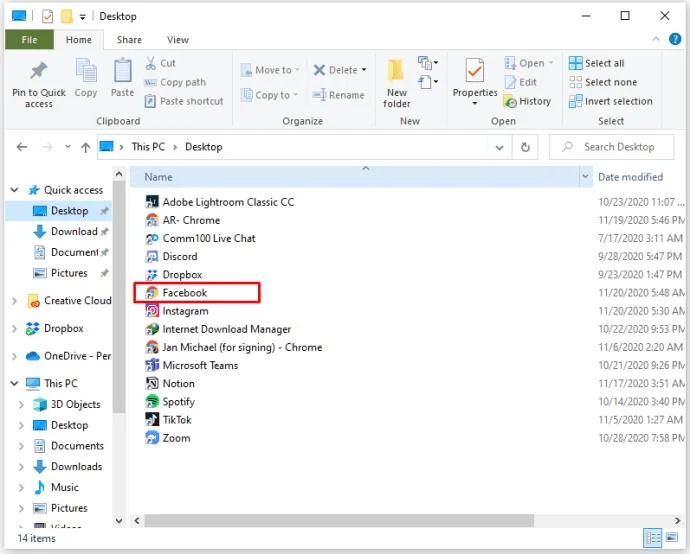Click This PC in address breadcrumb
Viewport: 690px width, 554px height.
click(x=148, y=147)
